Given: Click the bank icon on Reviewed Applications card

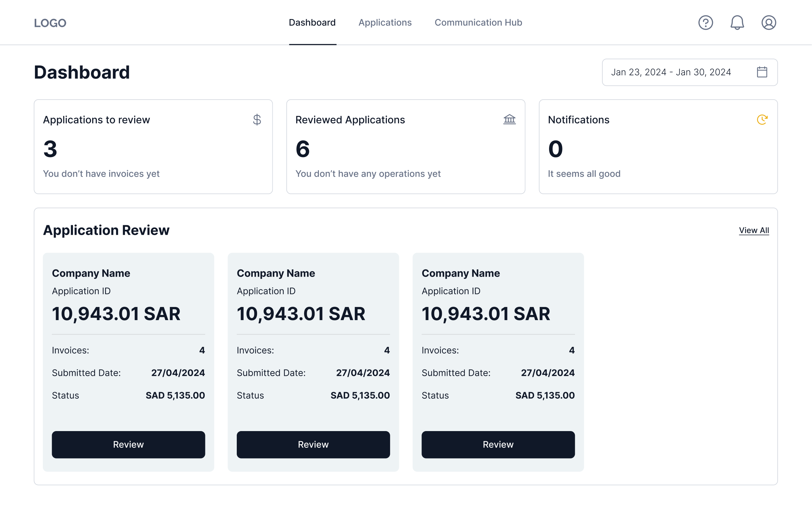Looking at the screenshot, I should (510, 119).
